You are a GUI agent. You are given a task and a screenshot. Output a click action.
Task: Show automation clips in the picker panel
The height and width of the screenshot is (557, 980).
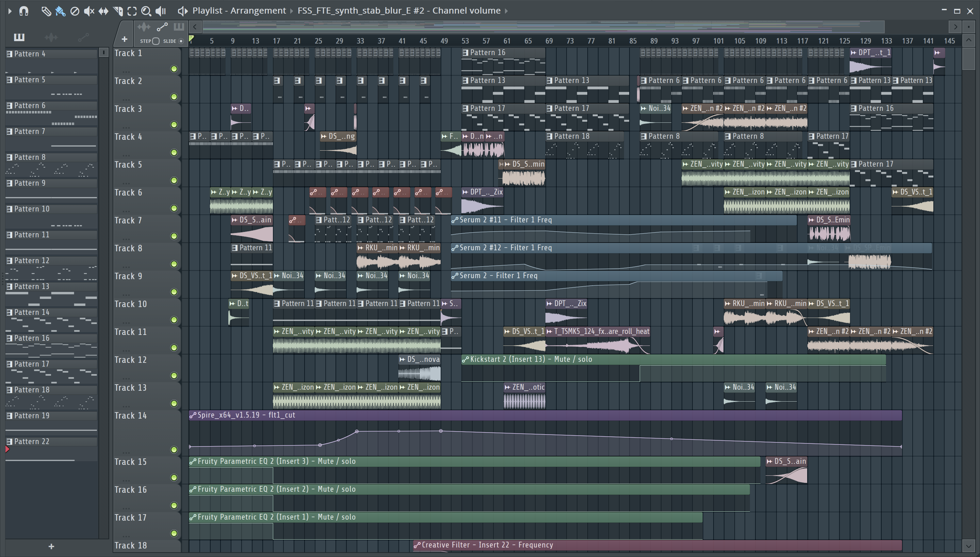coord(83,37)
